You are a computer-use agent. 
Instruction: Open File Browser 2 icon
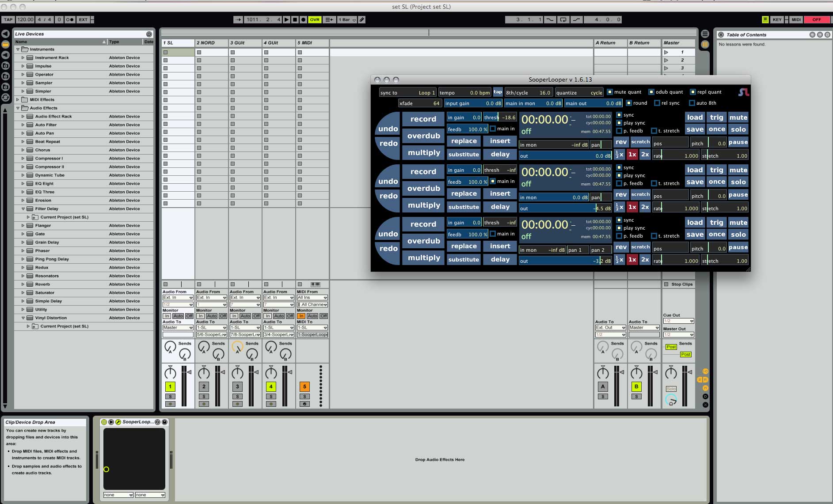(5, 76)
